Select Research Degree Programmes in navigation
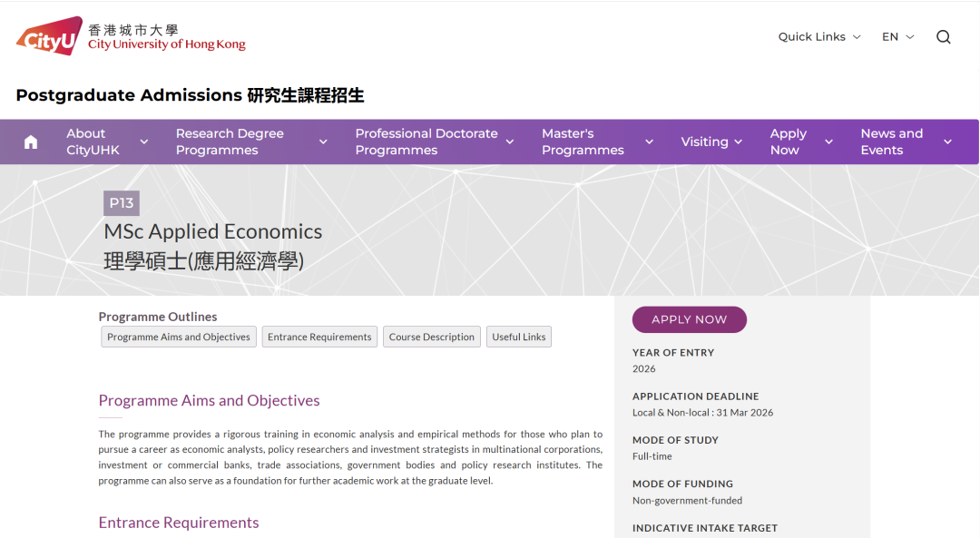 230,142
